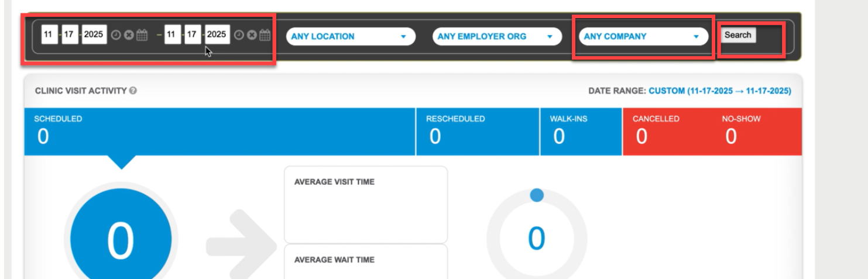Viewport: 868px width, 279px height.
Task: Open the end date calendar picker
Action: (265, 35)
